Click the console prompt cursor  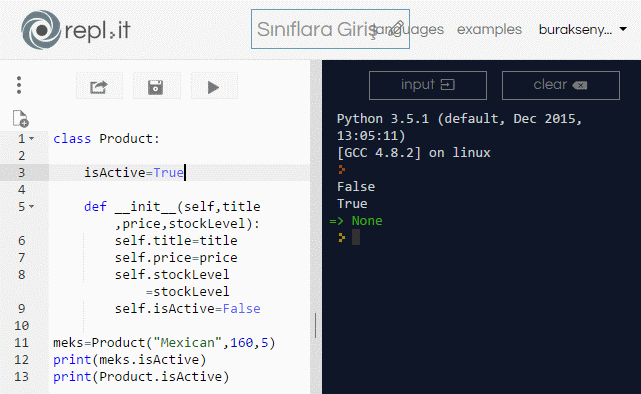(356, 237)
